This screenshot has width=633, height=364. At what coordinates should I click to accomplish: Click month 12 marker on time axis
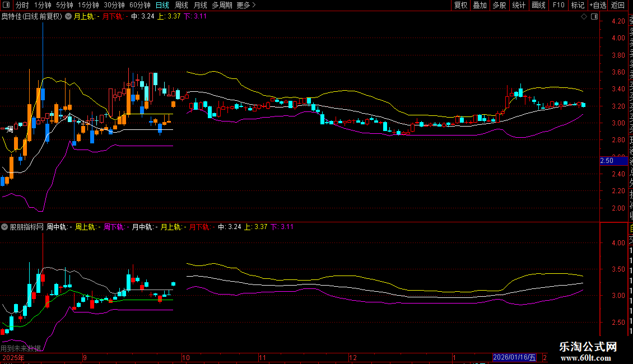pos(353,357)
